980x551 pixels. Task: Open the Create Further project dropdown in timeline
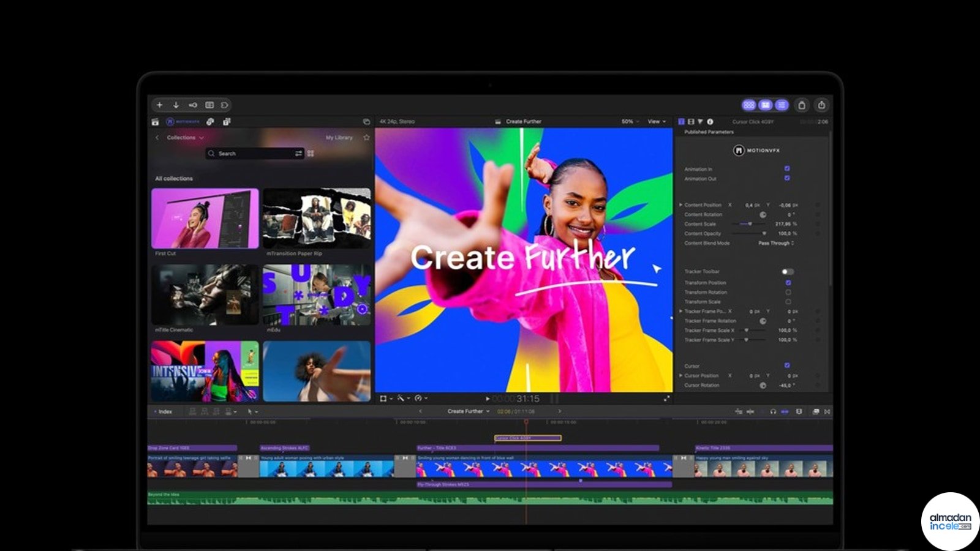tap(469, 411)
